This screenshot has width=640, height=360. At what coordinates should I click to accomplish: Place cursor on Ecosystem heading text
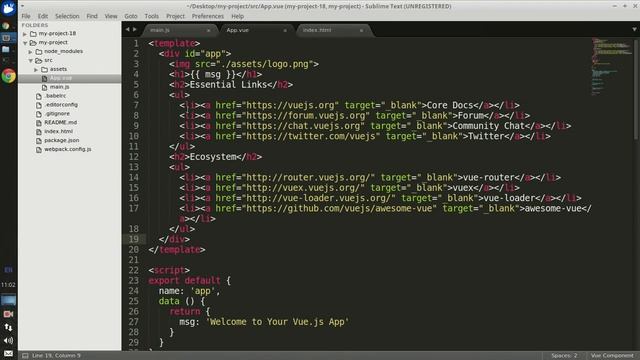pyautogui.click(x=213, y=157)
